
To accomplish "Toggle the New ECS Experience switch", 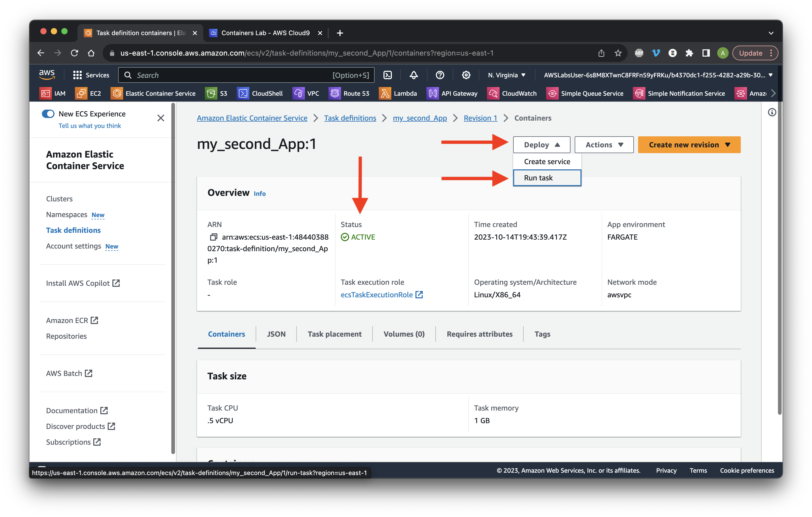I will click(x=48, y=114).
